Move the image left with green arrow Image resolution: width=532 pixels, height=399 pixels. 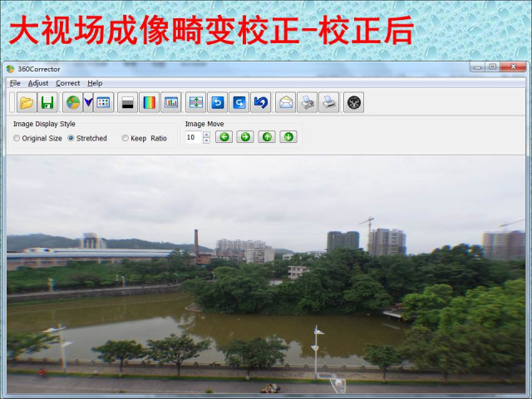tap(224, 137)
